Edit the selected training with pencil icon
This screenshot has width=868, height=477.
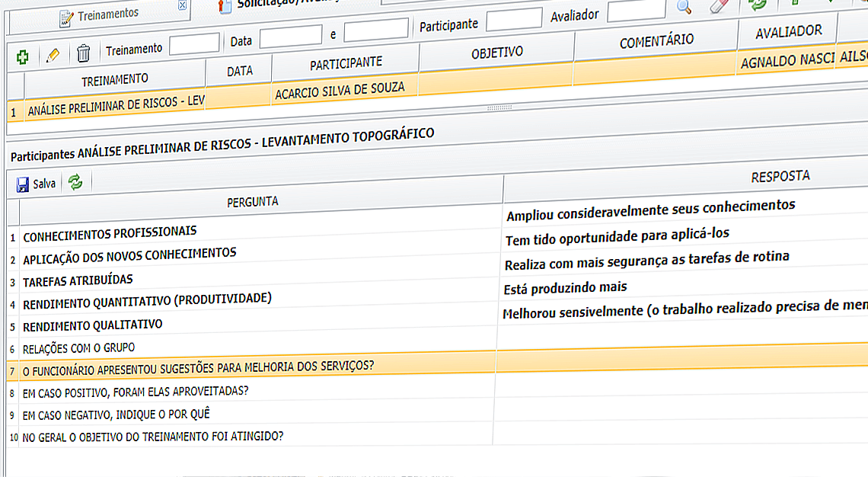52,54
